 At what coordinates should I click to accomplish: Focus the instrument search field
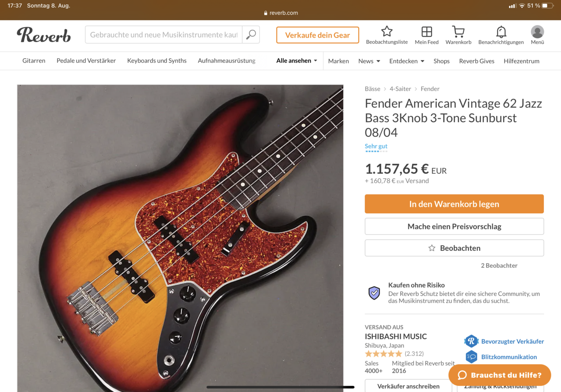point(163,35)
